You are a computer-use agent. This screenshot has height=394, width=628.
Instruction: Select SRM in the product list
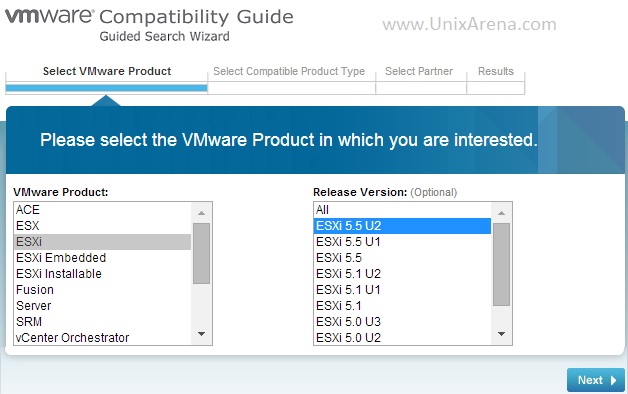[29, 322]
